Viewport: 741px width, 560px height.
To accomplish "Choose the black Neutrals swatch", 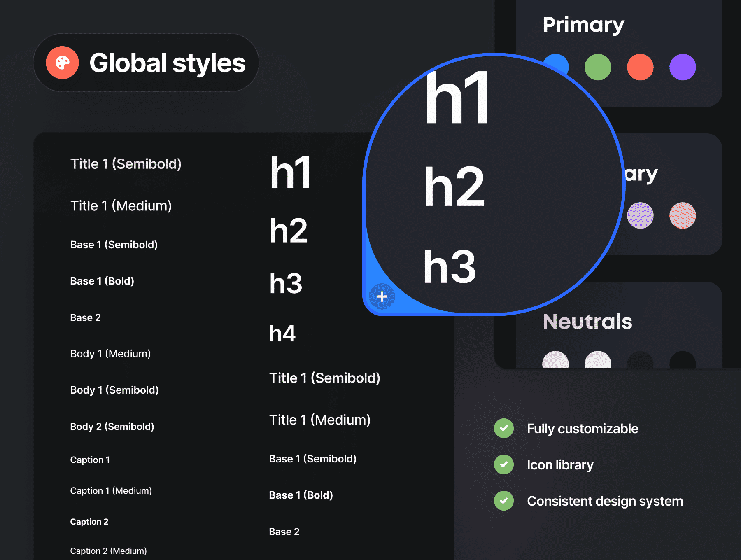I will pos(683,360).
